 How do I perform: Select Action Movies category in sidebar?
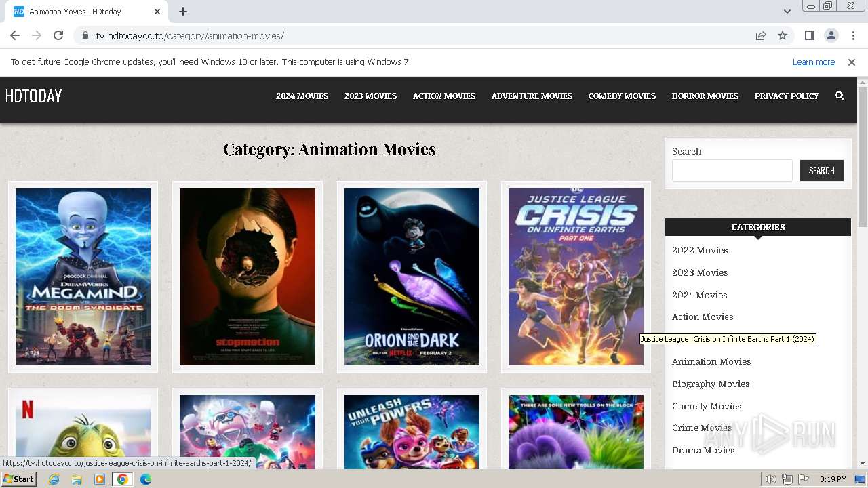click(x=703, y=317)
